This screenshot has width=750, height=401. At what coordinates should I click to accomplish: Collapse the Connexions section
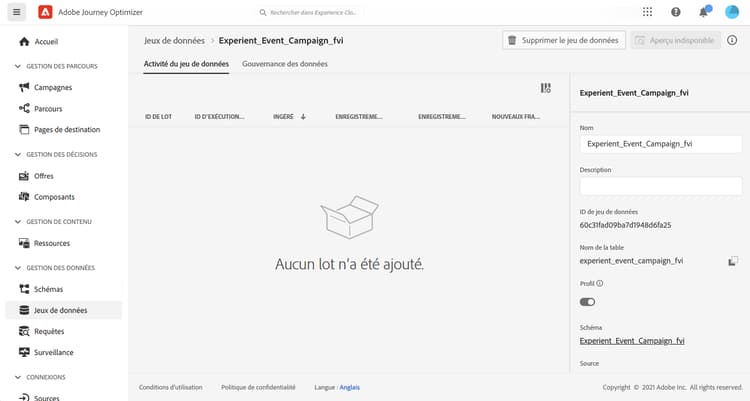click(x=18, y=377)
